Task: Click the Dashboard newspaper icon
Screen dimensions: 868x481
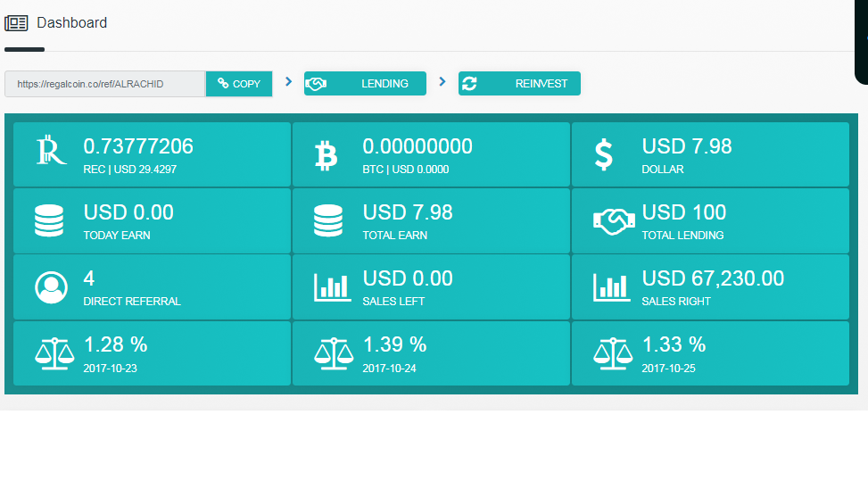Action: [x=16, y=23]
